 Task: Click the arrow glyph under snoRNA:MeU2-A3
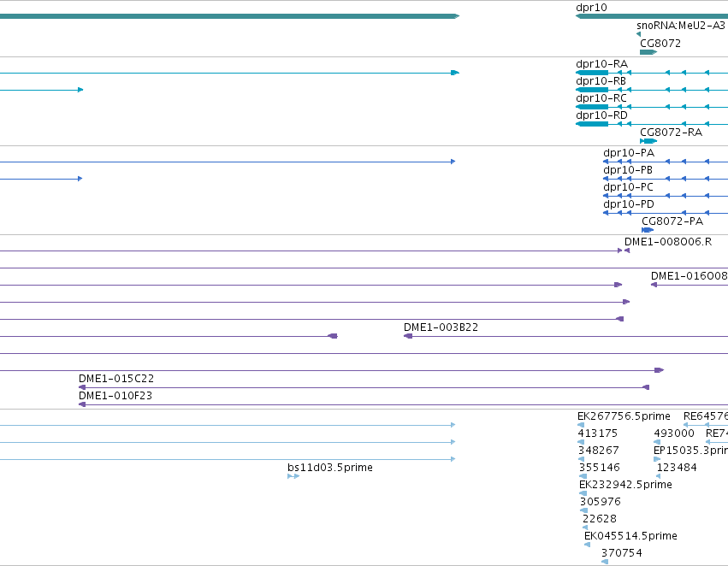(639, 34)
